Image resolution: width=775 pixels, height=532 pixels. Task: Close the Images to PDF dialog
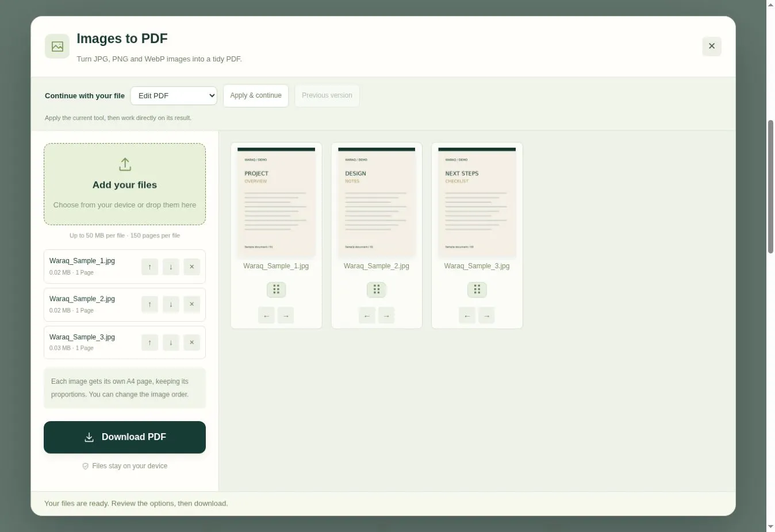point(712,47)
